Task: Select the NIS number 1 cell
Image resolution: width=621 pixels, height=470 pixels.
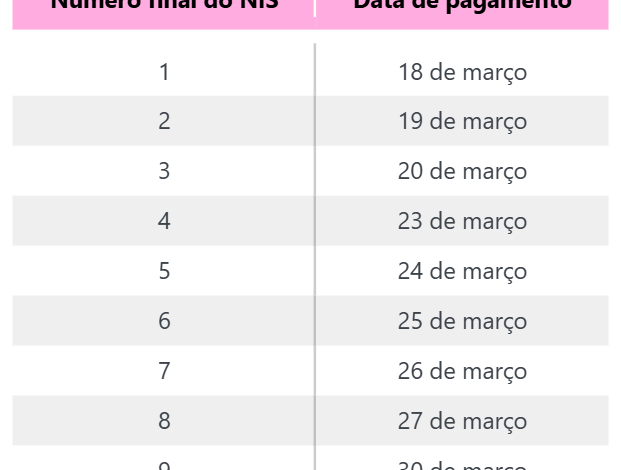Action: [x=164, y=72]
